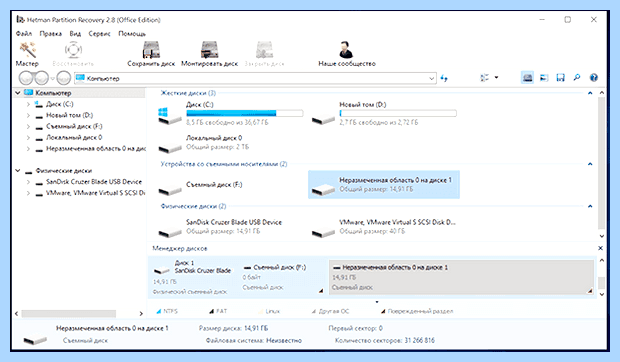This screenshot has height=362, width=620.
Task: Open Наше сообщество community icon
Action: (x=347, y=54)
